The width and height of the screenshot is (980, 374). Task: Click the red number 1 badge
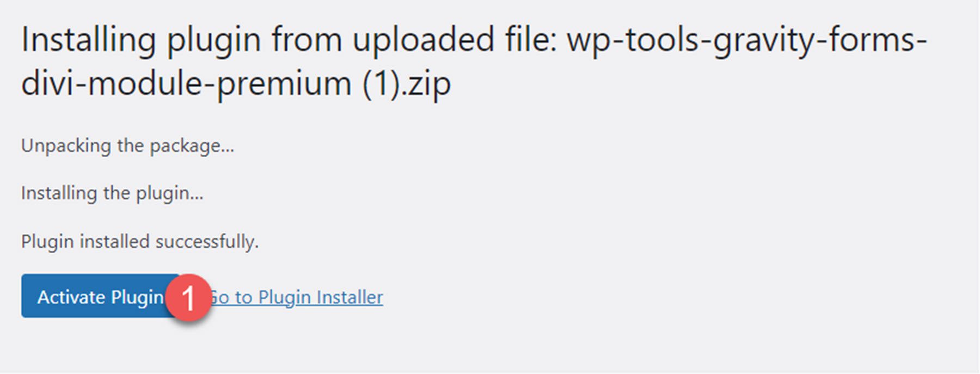[188, 298]
